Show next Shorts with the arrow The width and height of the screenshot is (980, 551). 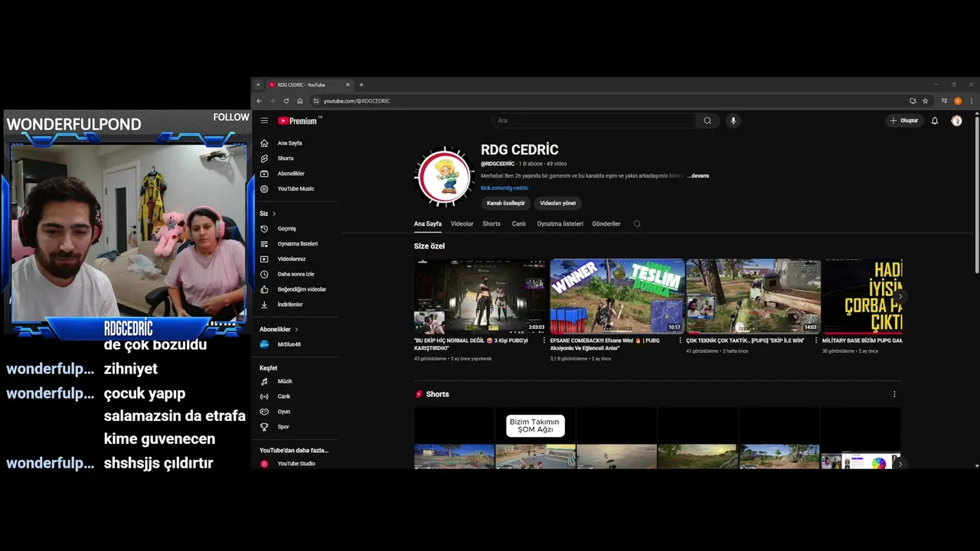900,464
